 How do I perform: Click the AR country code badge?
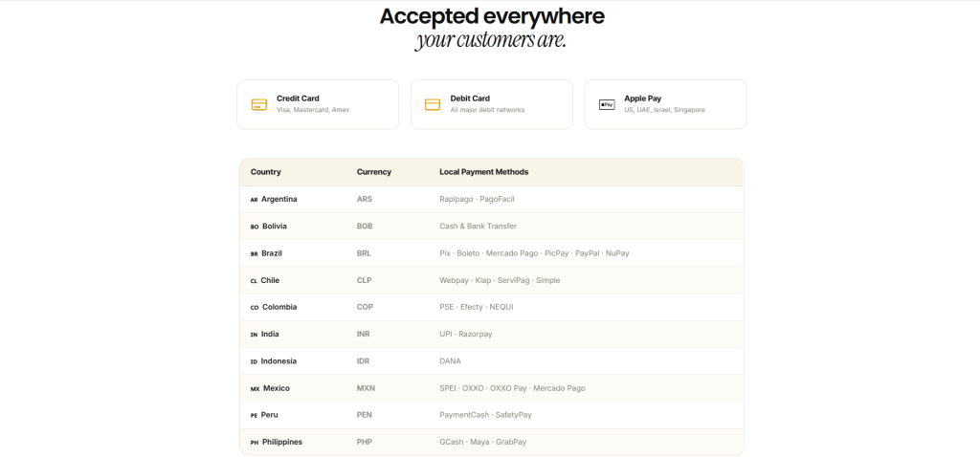click(254, 200)
